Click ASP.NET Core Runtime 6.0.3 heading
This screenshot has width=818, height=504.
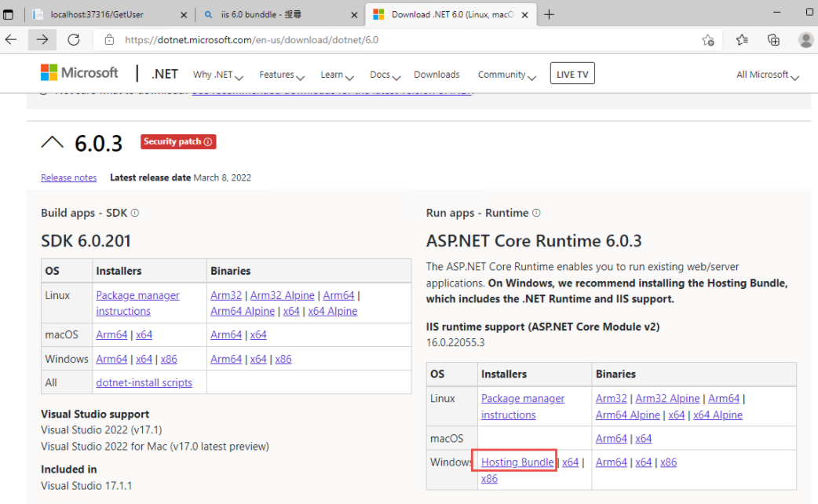pos(534,240)
